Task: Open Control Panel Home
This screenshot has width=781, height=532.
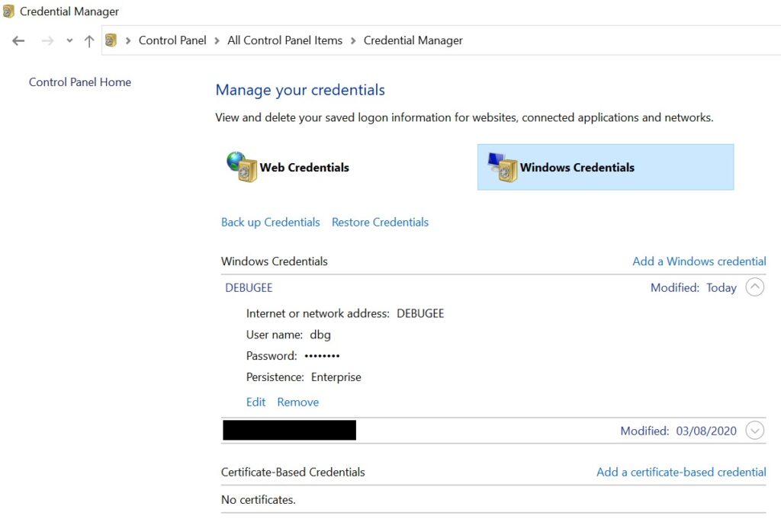Action: click(80, 82)
